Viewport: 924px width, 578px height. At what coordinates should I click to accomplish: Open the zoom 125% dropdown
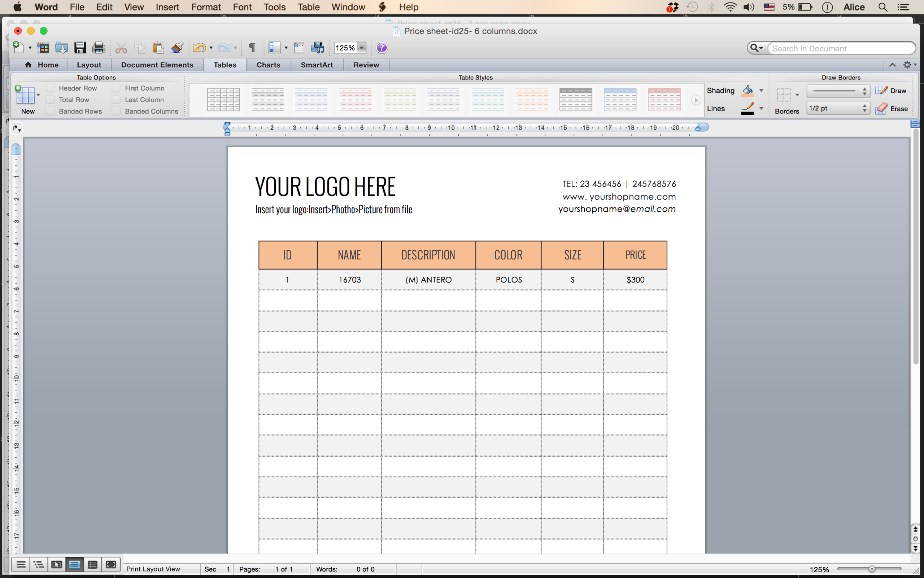361,48
